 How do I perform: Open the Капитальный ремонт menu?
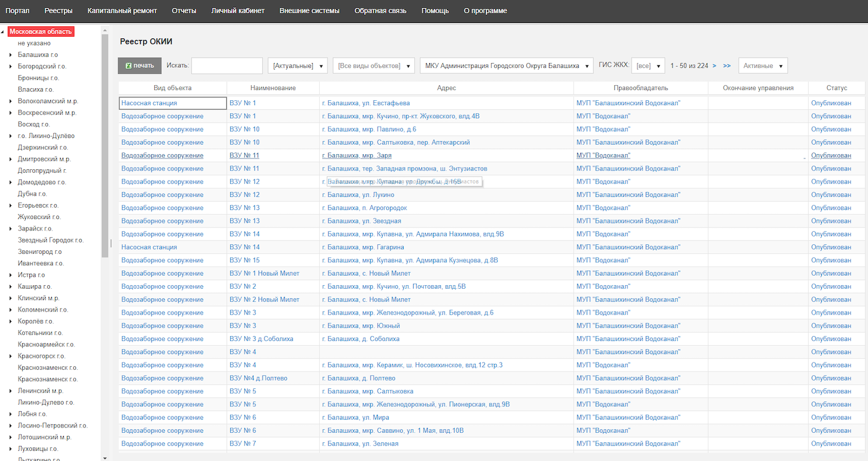122,11
